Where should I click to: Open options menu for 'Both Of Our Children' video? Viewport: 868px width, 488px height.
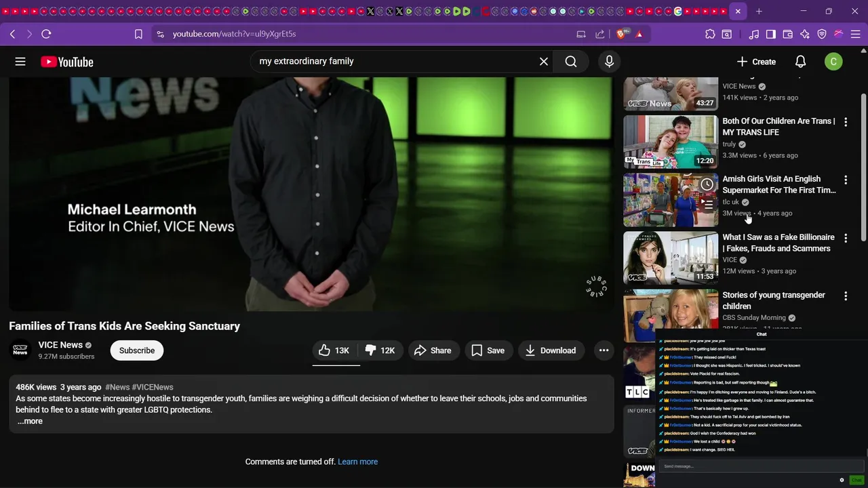(x=846, y=122)
